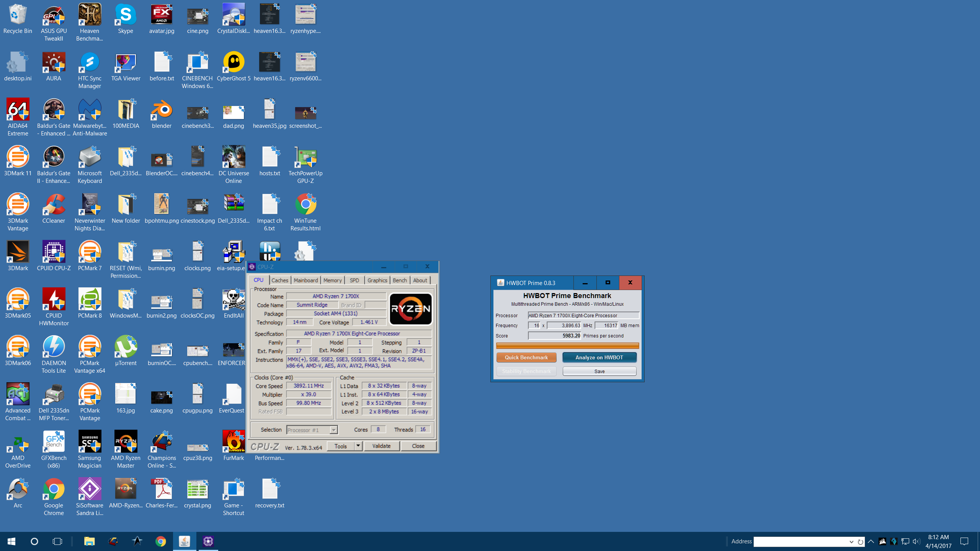Launch DAEMON Tools Lite shortcut

54,354
